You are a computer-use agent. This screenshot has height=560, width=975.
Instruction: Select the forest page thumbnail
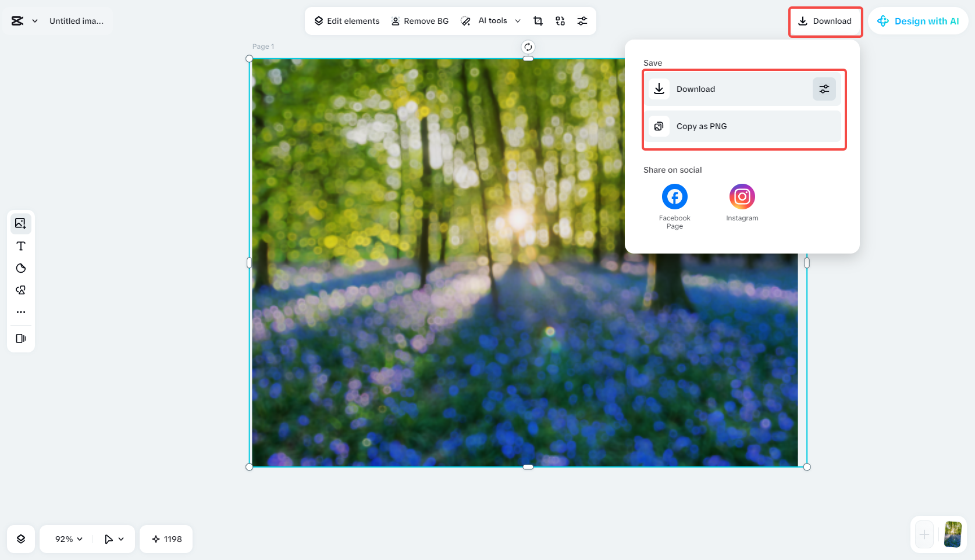click(x=952, y=534)
